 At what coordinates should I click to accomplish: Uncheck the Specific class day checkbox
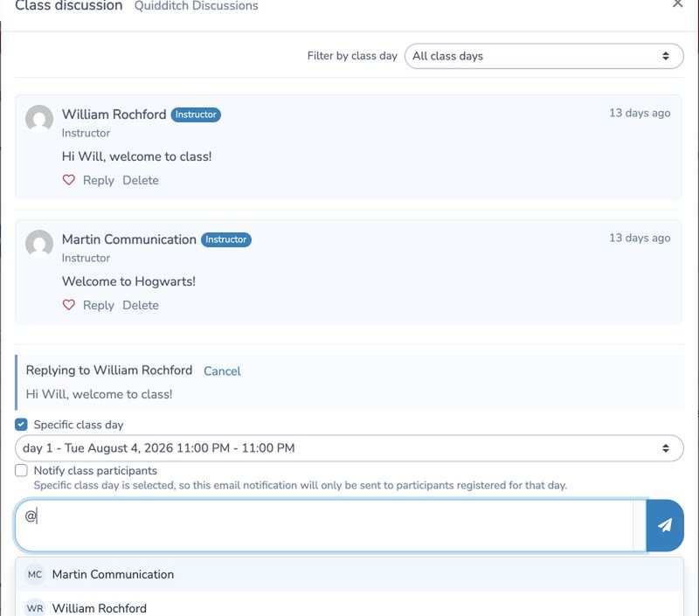[x=21, y=425]
